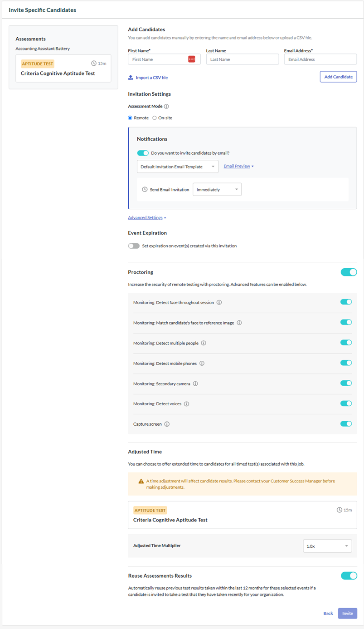
Task: Toggle invite candidates by email switch
Action: pos(143,153)
